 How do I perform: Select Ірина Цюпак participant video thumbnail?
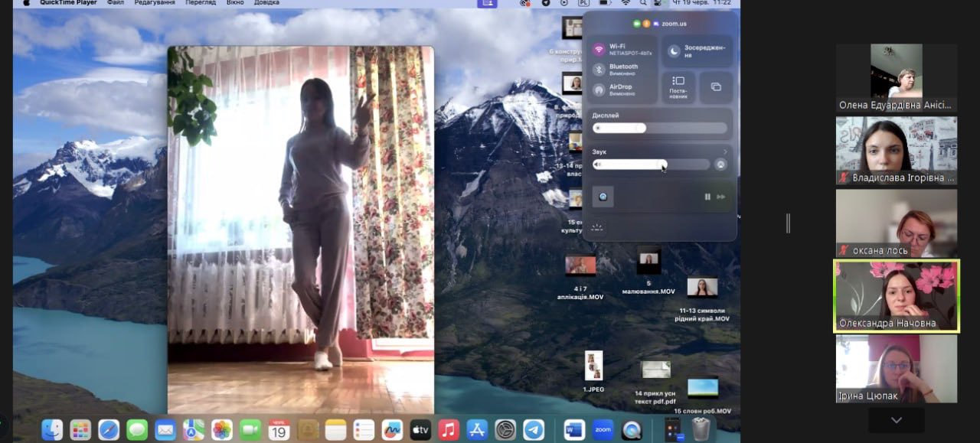[x=897, y=369]
